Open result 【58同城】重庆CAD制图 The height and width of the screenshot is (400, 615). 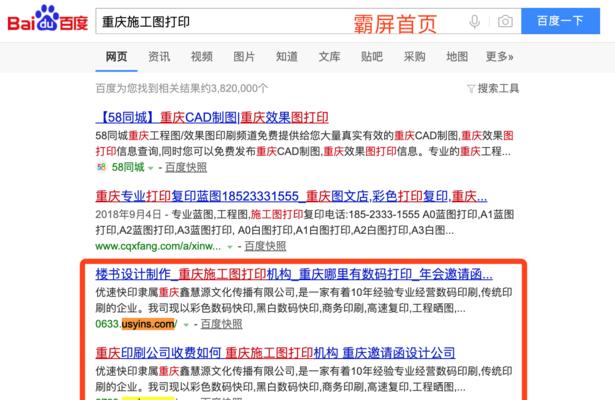212,117
